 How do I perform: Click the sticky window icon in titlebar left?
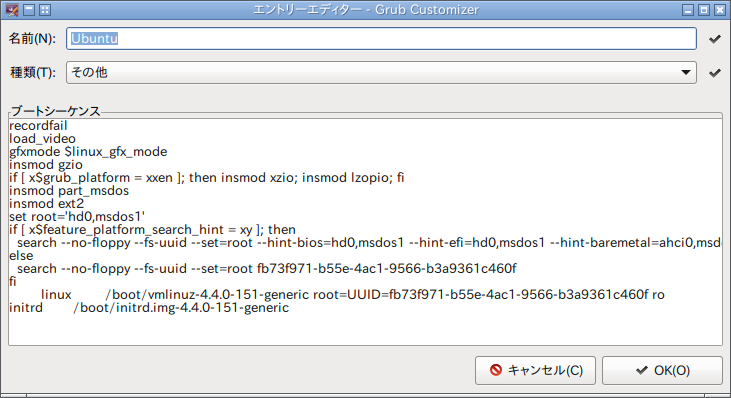click(x=45, y=10)
